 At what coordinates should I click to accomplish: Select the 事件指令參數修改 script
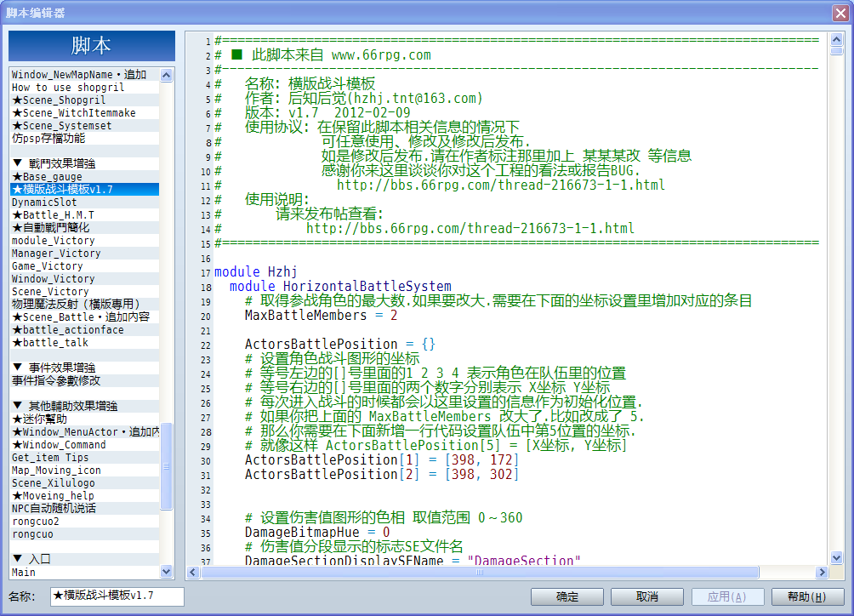pos(85,381)
